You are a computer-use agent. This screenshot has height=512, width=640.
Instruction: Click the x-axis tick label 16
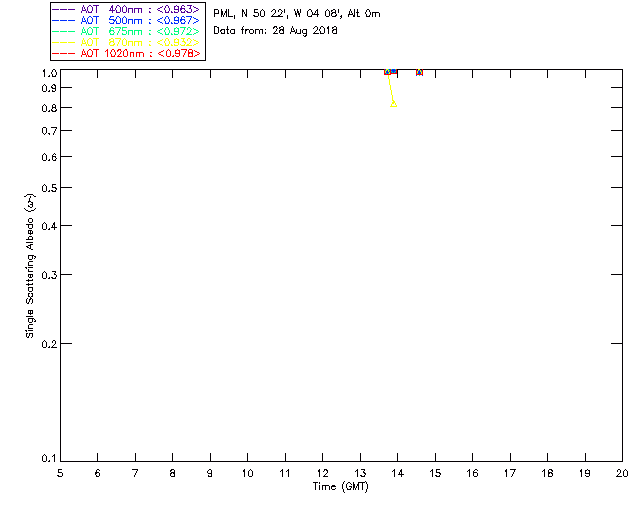click(x=472, y=473)
